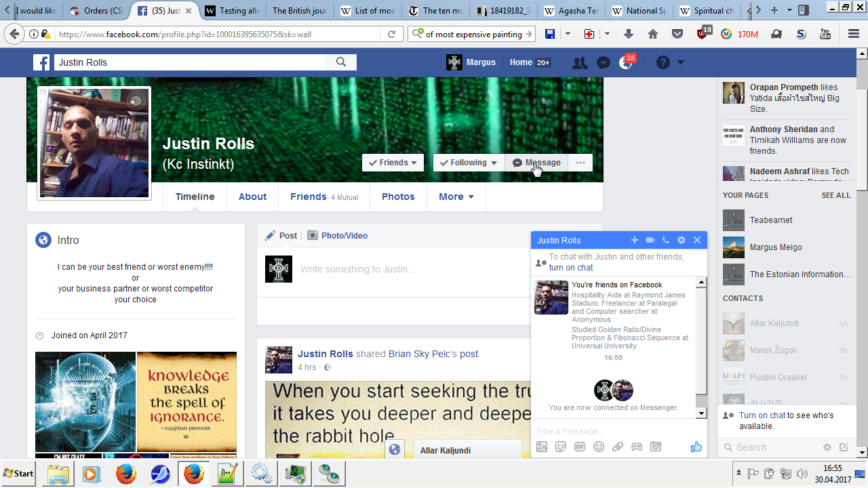The width and height of the screenshot is (868, 488).
Task: Open the emoji picker in chat
Action: pos(599,447)
